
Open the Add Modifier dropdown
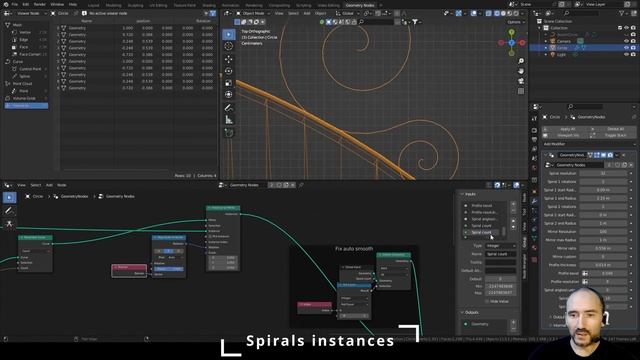(590, 144)
